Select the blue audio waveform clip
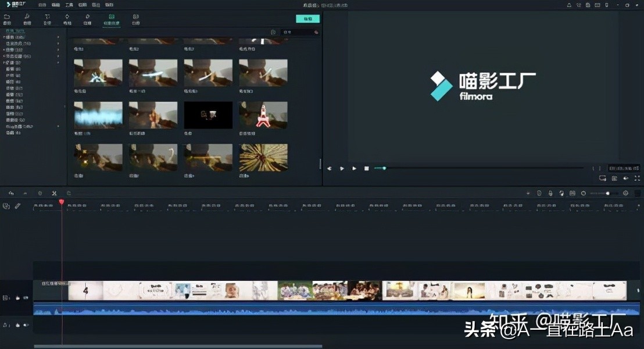Screen dimensions: 644x349 [337, 309]
